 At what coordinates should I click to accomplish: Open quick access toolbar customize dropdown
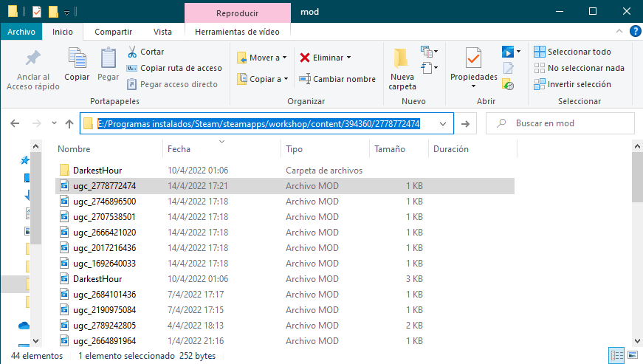(x=66, y=13)
